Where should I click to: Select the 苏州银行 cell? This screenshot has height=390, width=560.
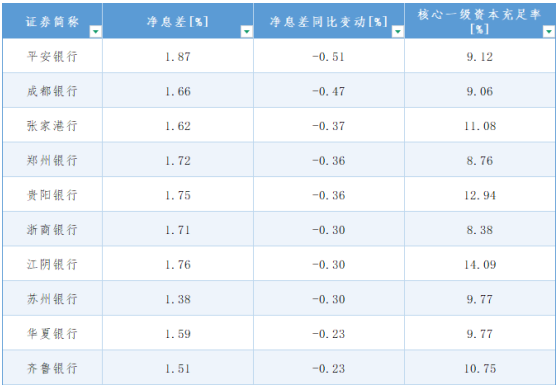[52, 299]
